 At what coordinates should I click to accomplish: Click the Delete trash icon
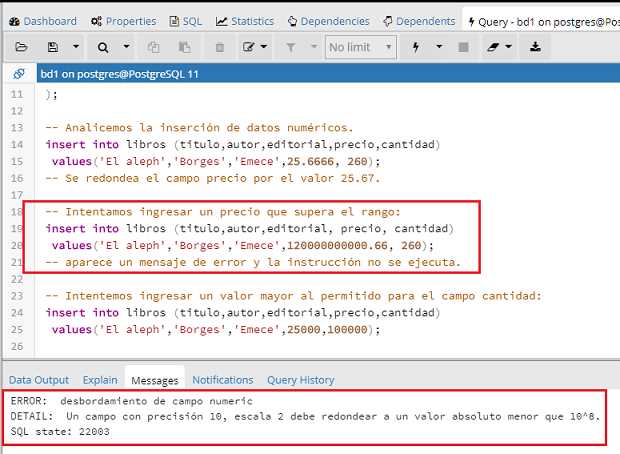pyautogui.click(x=219, y=47)
